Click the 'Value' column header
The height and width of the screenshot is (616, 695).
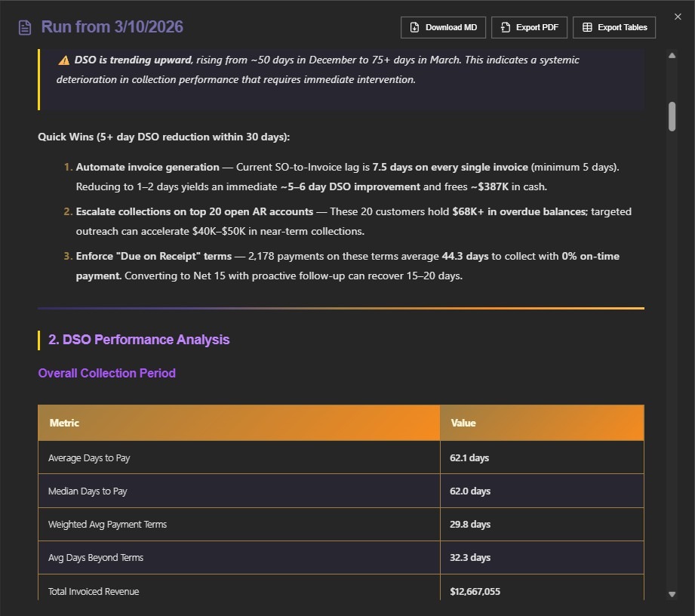pos(463,423)
